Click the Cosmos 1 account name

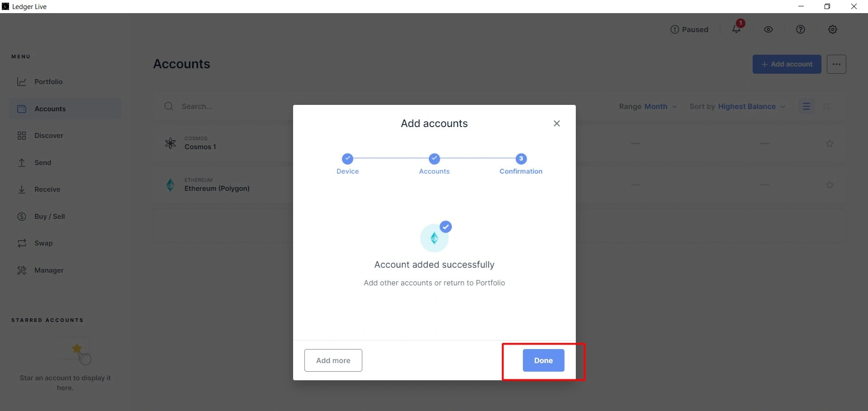click(200, 147)
